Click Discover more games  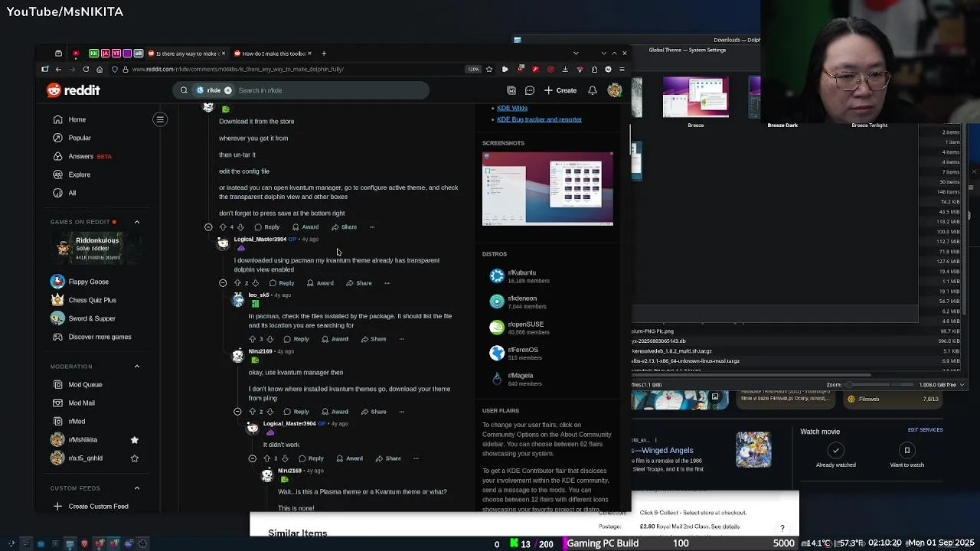(91, 337)
